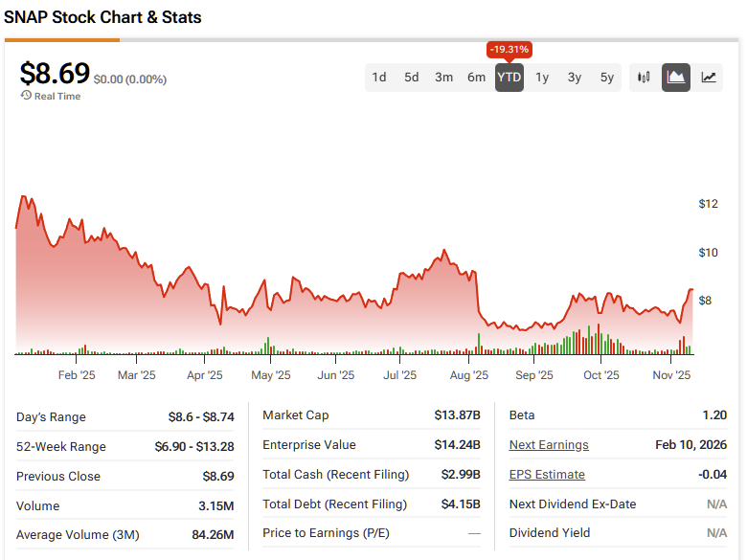The height and width of the screenshot is (560, 747).
Task: Select the 6m time range
Action: (477, 78)
